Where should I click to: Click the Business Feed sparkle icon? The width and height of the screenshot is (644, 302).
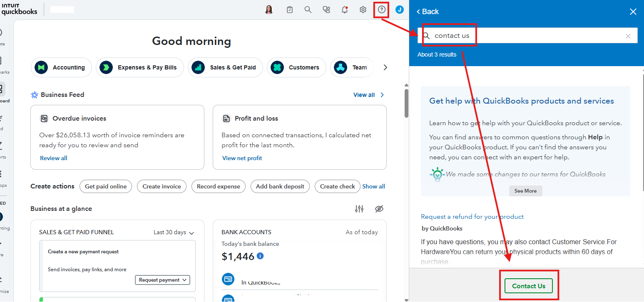pos(35,95)
